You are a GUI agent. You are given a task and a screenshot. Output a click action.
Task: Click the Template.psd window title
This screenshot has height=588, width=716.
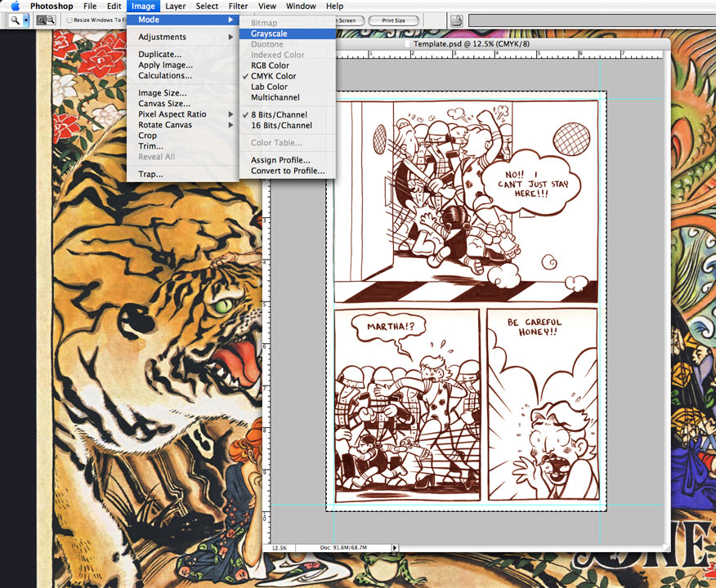pos(472,44)
